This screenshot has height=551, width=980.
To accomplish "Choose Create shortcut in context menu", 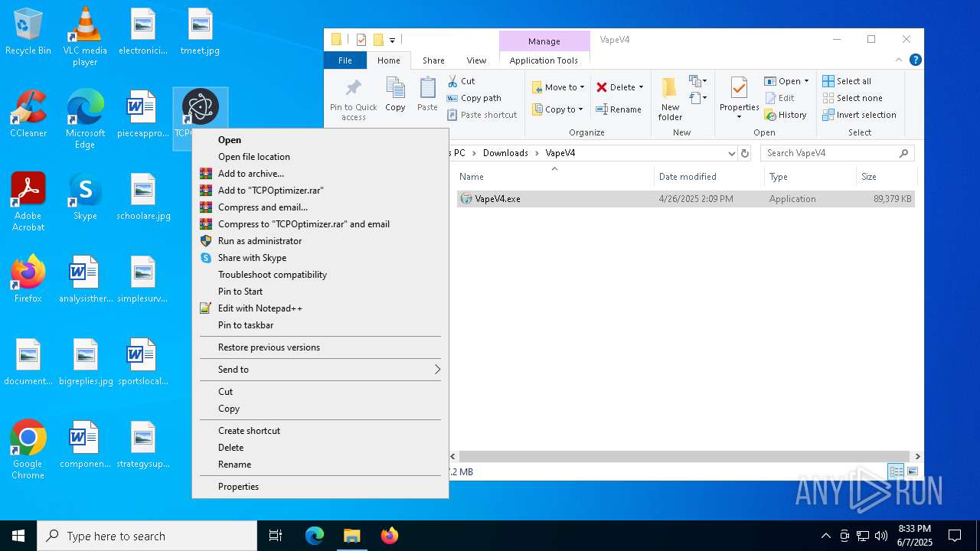I will [320, 431].
